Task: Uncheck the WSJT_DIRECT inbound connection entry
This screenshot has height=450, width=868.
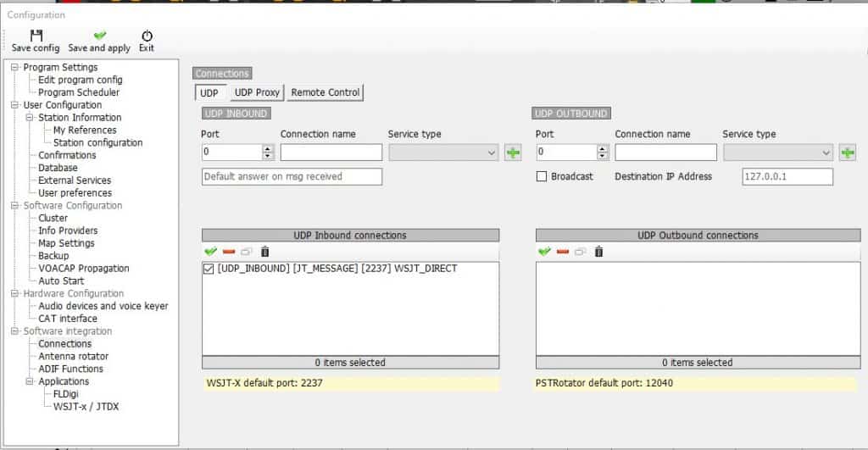Action: [x=209, y=269]
